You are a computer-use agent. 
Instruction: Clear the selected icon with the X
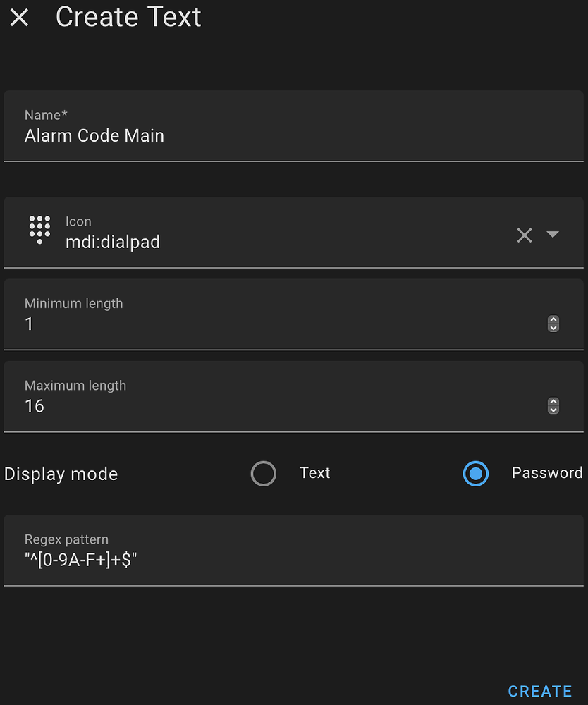(x=525, y=235)
